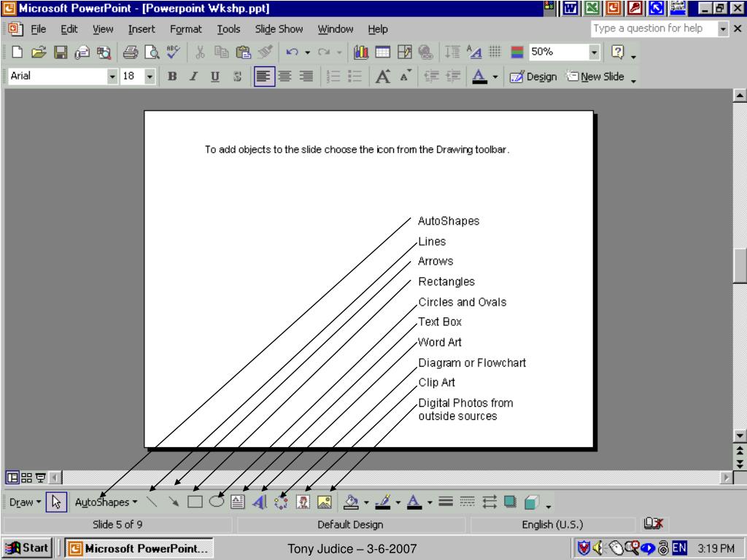Expand Line Color dropdown arrow

coord(398,502)
